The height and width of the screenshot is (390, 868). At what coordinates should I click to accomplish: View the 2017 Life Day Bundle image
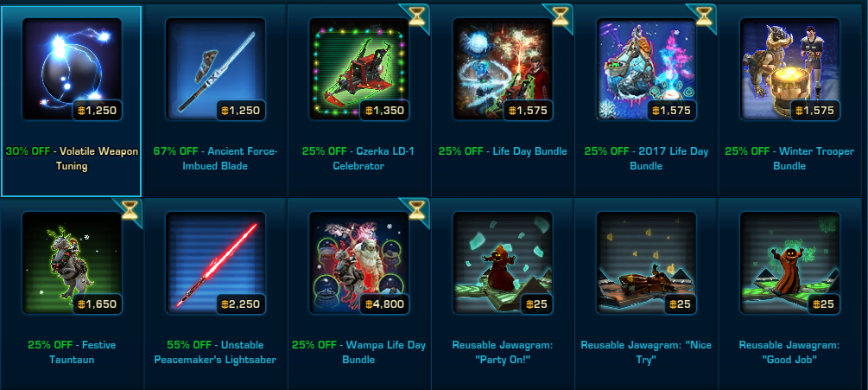pyautogui.click(x=646, y=68)
